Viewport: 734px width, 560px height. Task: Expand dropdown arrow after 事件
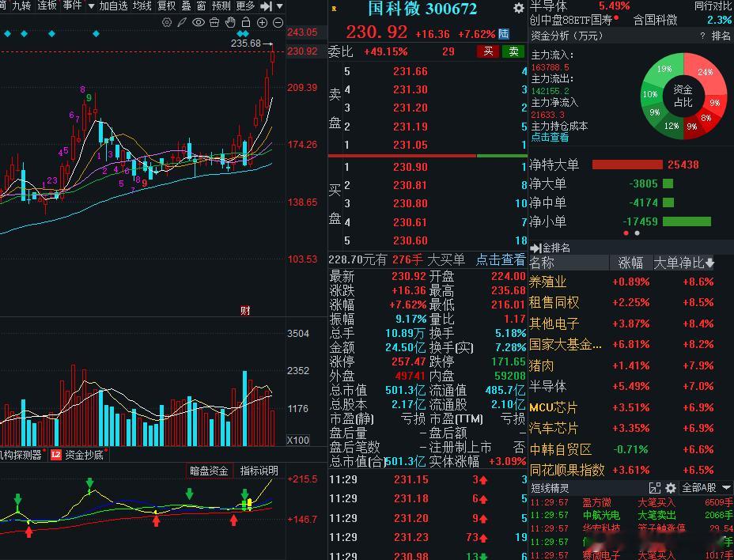91,6
